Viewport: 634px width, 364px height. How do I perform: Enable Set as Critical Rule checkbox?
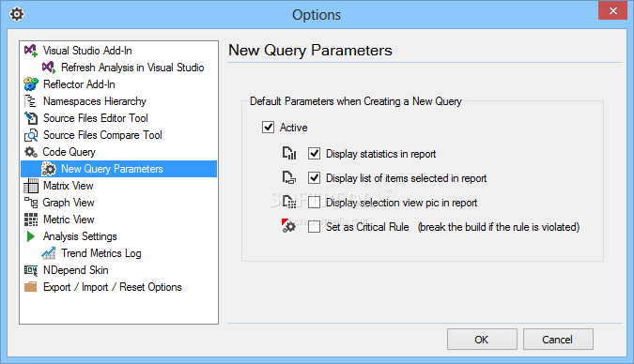314,227
